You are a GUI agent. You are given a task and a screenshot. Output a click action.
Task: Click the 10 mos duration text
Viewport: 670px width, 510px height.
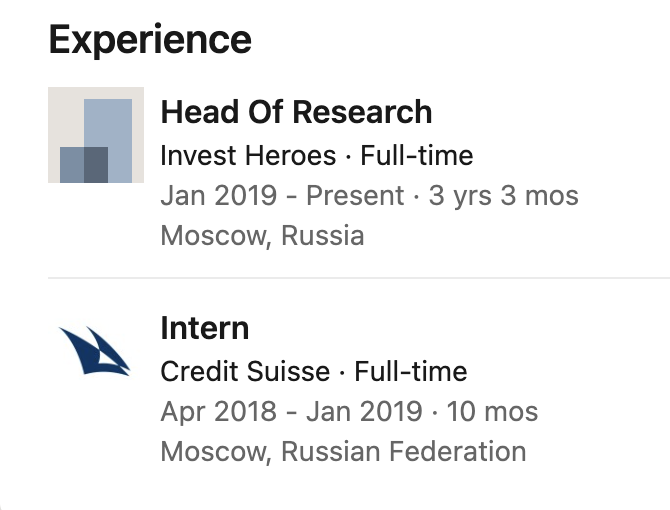click(x=491, y=411)
